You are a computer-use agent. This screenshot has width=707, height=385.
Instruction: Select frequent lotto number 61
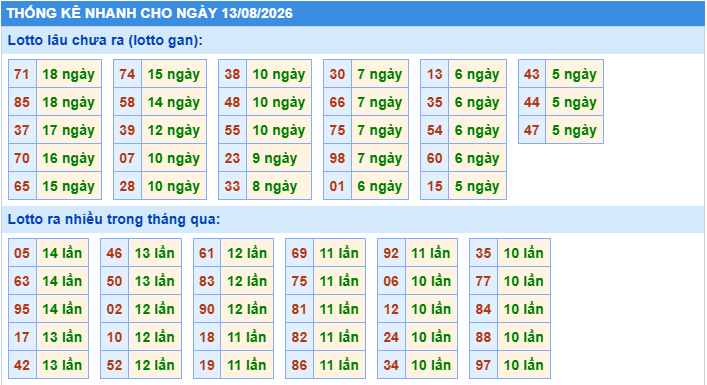(207, 253)
